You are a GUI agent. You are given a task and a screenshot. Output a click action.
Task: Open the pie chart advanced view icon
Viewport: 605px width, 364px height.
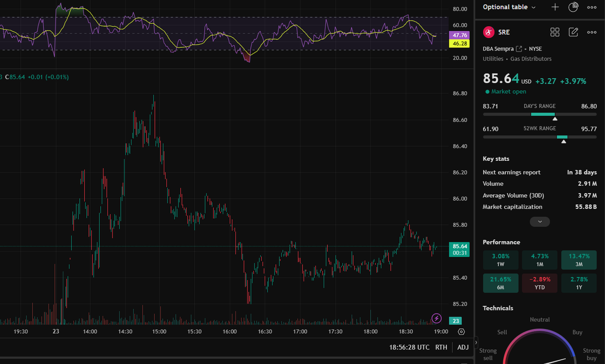[x=573, y=7]
